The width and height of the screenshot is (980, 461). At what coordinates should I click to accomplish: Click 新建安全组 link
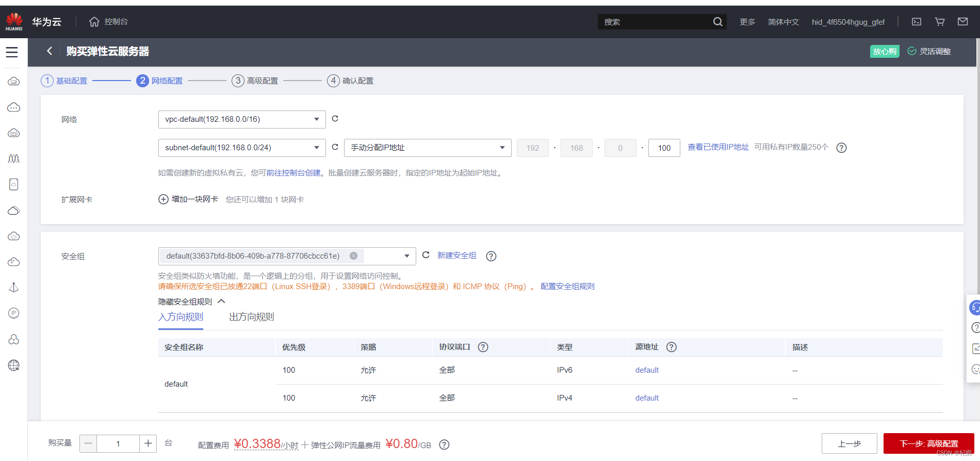tap(457, 256)
